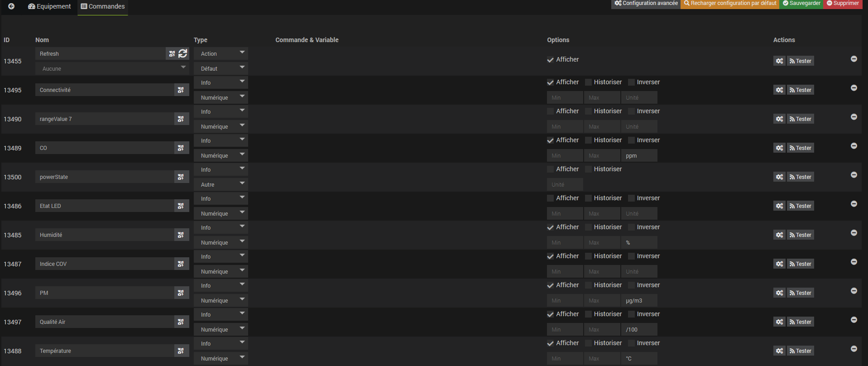Open icon picker for Température command
Screen dimensions: 868x366
(181, 351)
